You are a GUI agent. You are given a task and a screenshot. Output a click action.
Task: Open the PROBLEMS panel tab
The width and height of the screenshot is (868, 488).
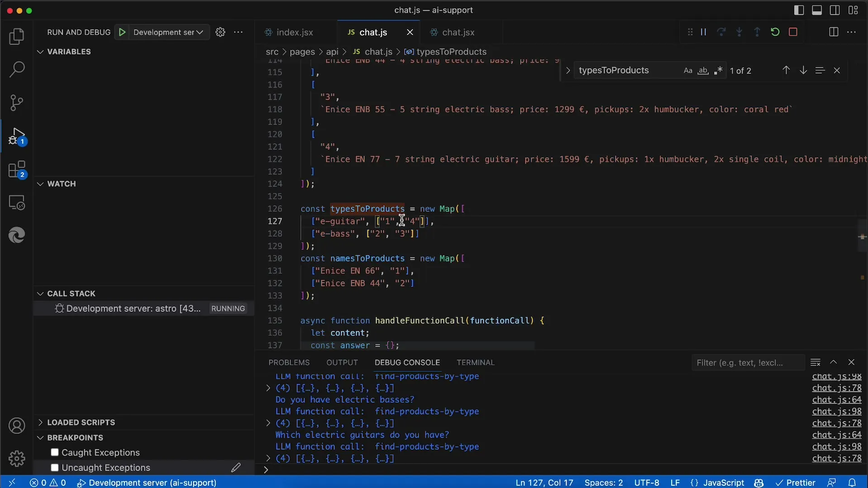289,363
